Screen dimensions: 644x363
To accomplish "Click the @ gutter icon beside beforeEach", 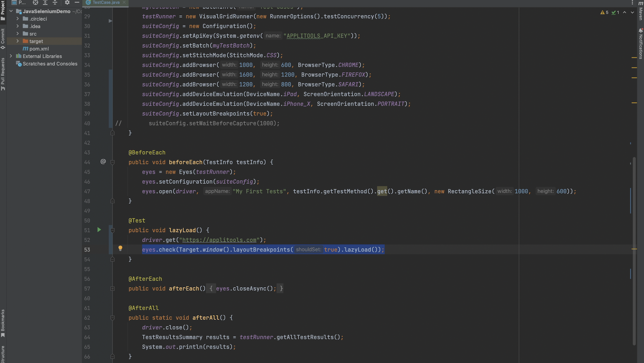I will (x=103, y=161).
